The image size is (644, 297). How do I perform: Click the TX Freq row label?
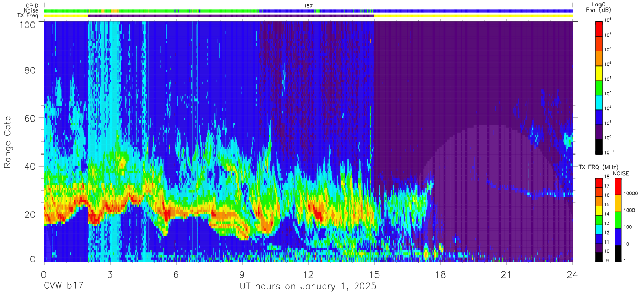pyautogui.click(x=27, y=16)
